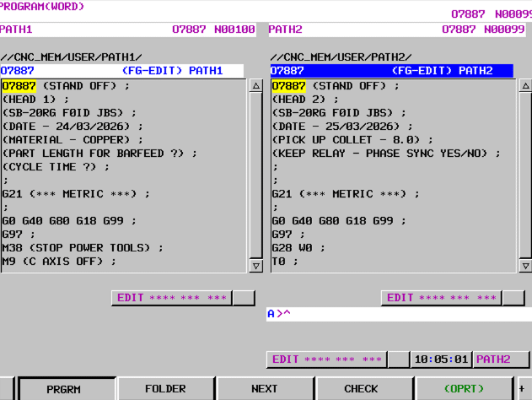Select highlighted O7887 word in PATH1
The height and width of the screenshot is (400, 532).
pyautogui.click(x=19, y=86)
